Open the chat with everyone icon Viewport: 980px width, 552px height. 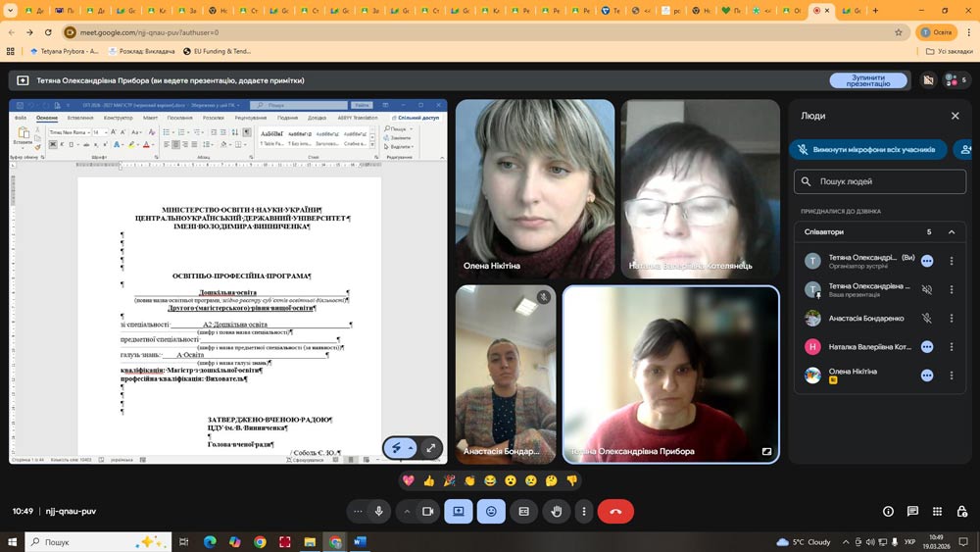pyautogui.click(x=912, y=511)
